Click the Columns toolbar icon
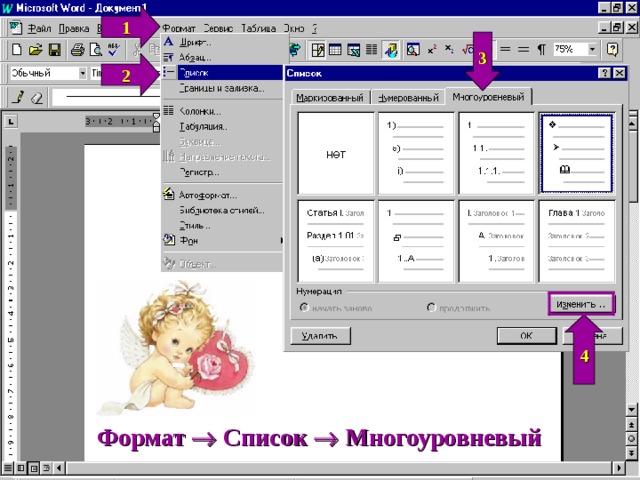640x480 pixels. pos(371,50)
